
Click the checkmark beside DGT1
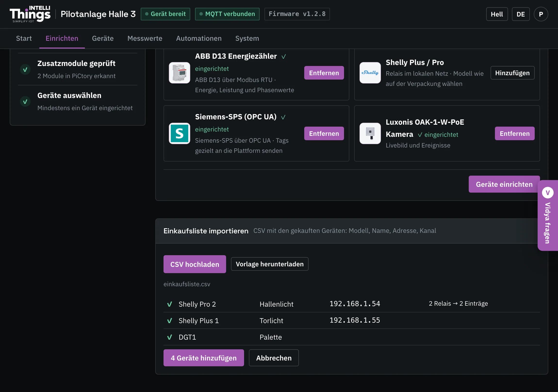(170, 337)
